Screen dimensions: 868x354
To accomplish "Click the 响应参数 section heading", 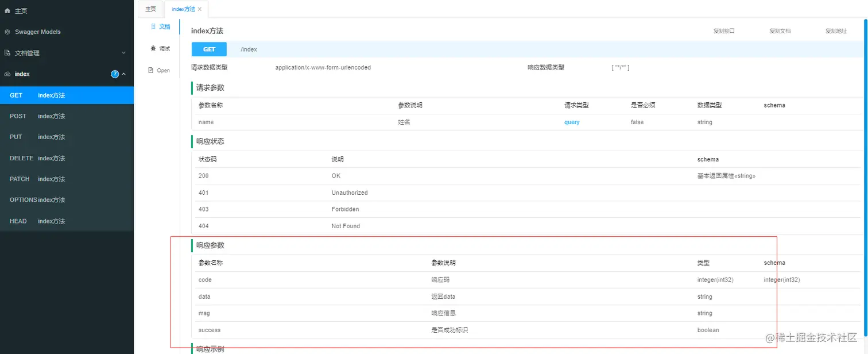I will pos(210,245).
